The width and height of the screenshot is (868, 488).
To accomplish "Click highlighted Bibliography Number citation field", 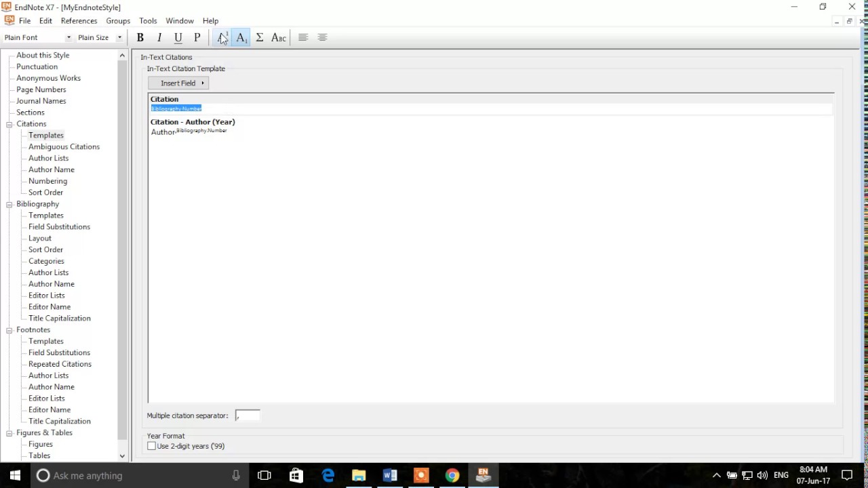I will [176, 108].
